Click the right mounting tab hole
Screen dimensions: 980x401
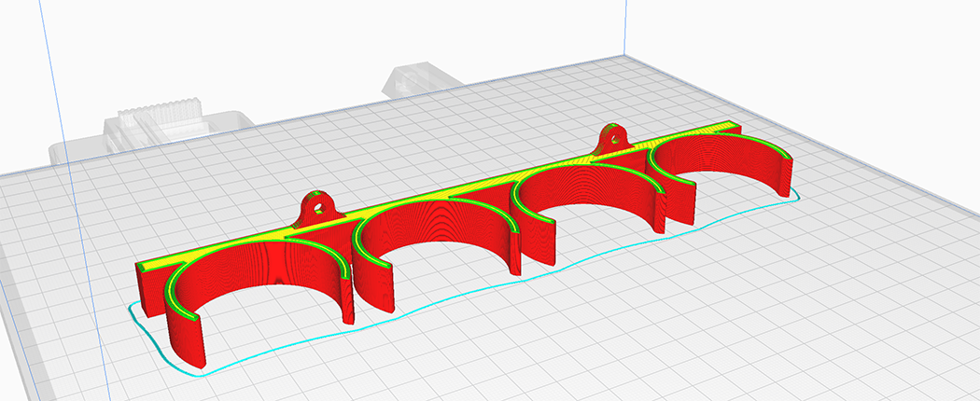pyautogui.click(x=614, y=139)
